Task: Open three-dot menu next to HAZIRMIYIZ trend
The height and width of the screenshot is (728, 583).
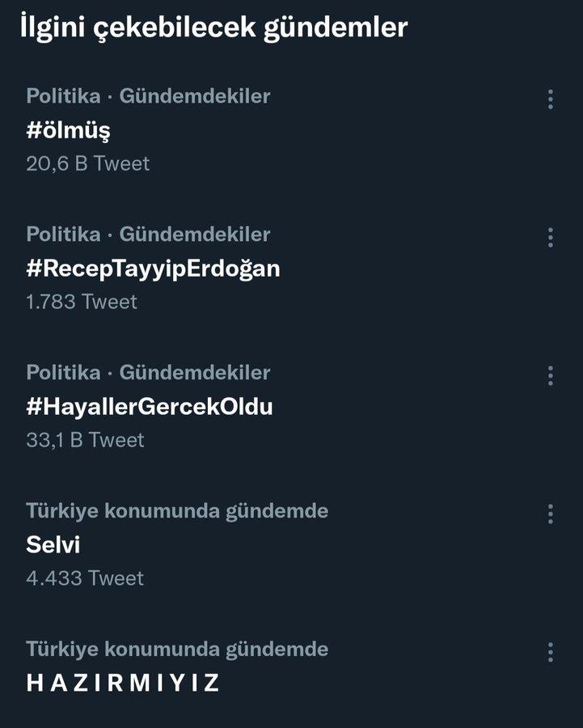Action: [x=550, y=653]
